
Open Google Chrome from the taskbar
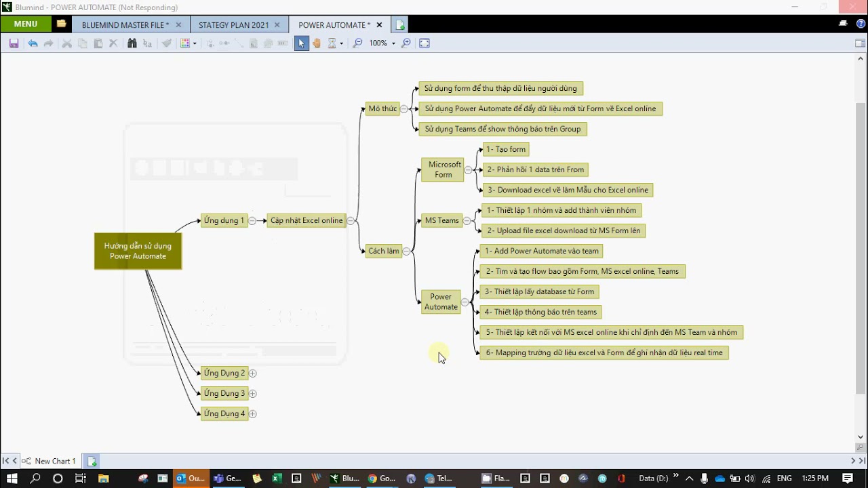coord(381,479)
